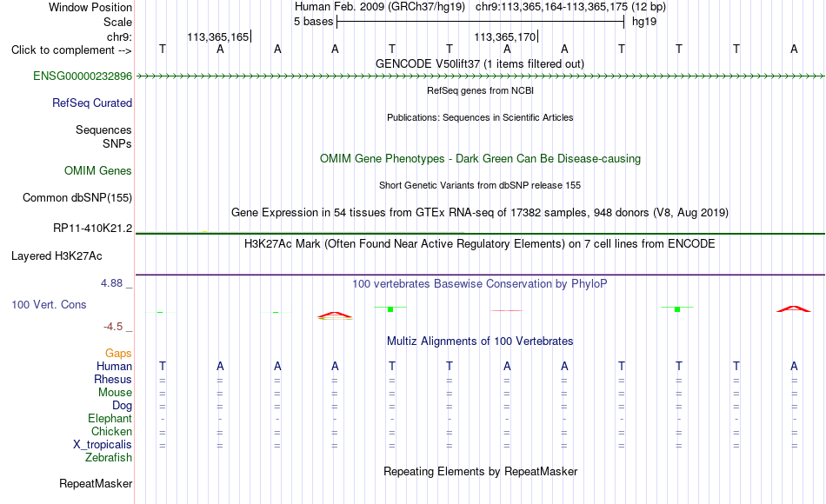Select the 100 Vert. Cons label
The width and height of the screenshot is (826, 504).
(49, 304)
